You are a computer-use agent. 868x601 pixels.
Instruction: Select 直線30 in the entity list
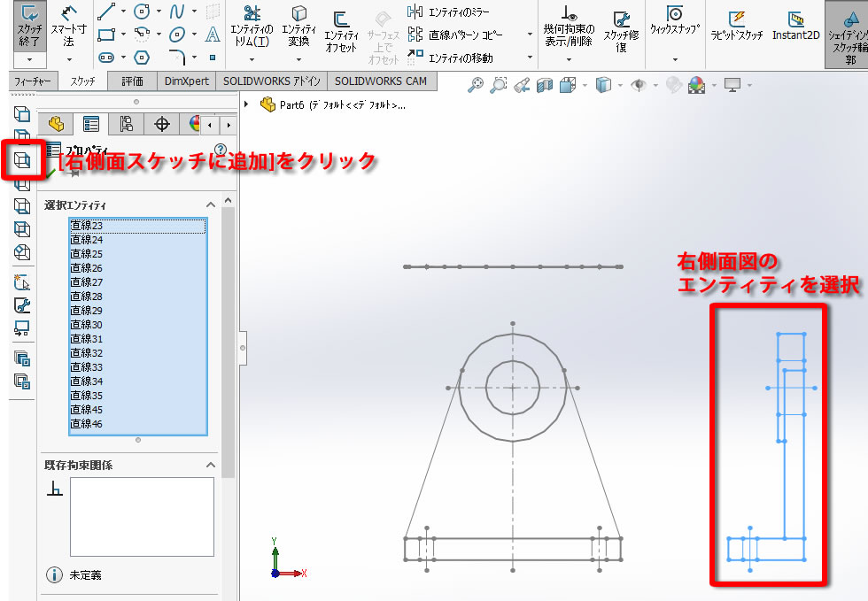(x=138, y=324)
